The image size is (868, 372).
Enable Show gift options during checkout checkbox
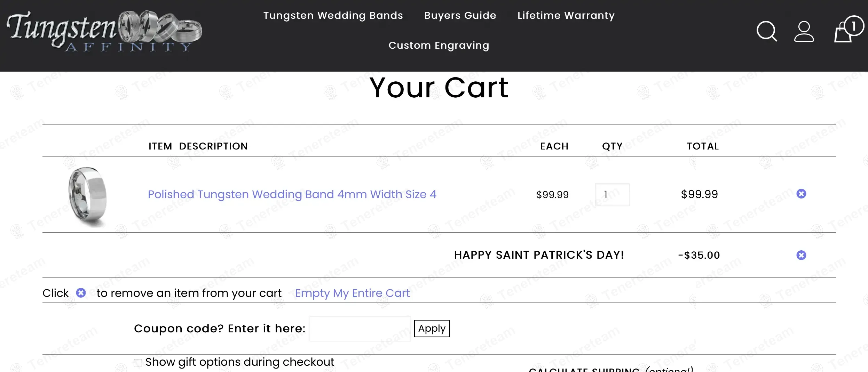[x=138, y=363]
